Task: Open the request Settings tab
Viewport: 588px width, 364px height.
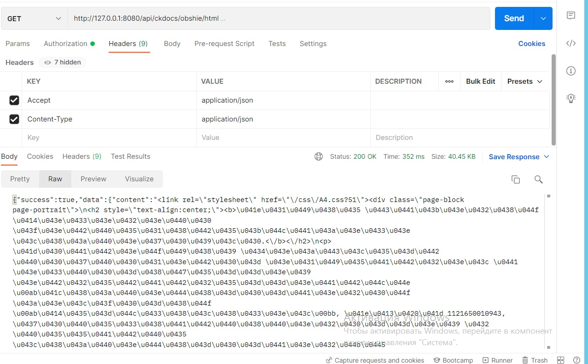Action: pyautogui.click(x=313, y=44)
